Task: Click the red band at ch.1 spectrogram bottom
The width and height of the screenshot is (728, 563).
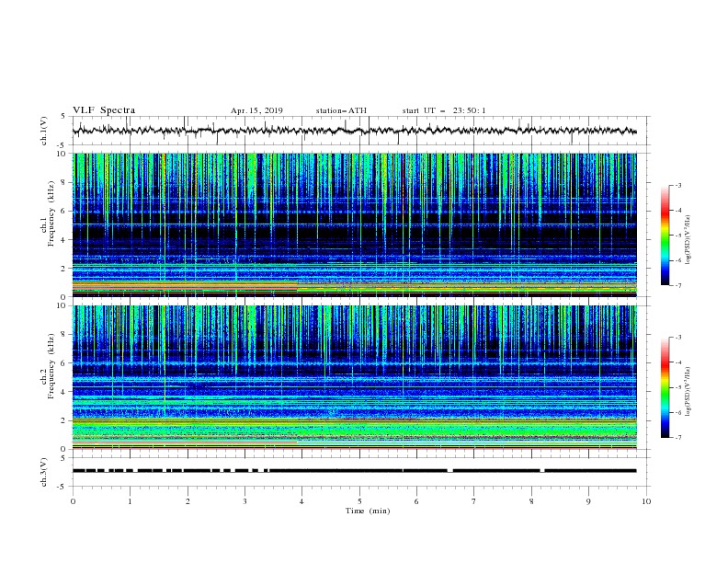Action: point(185,288)
